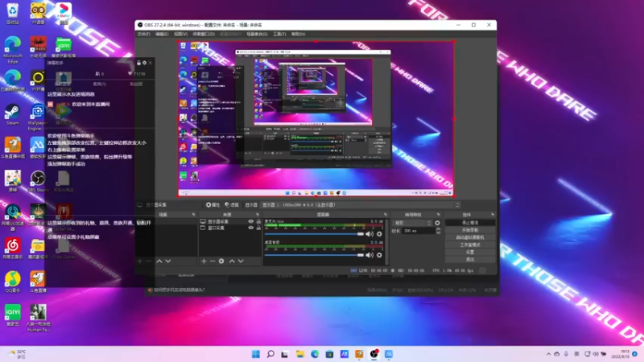Move selected source up in list
Viewport: 644px width, 362px height.
[232, 261]
